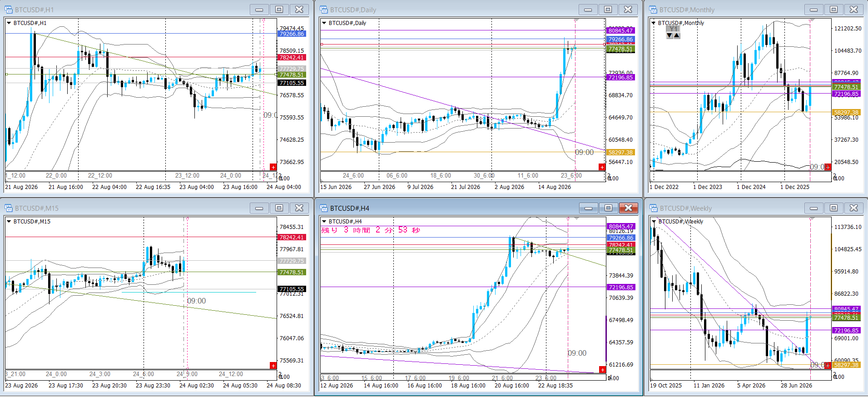Minimize the BTCUSD#,H1 chart window

pyautogui.click(x=259, y=10)
